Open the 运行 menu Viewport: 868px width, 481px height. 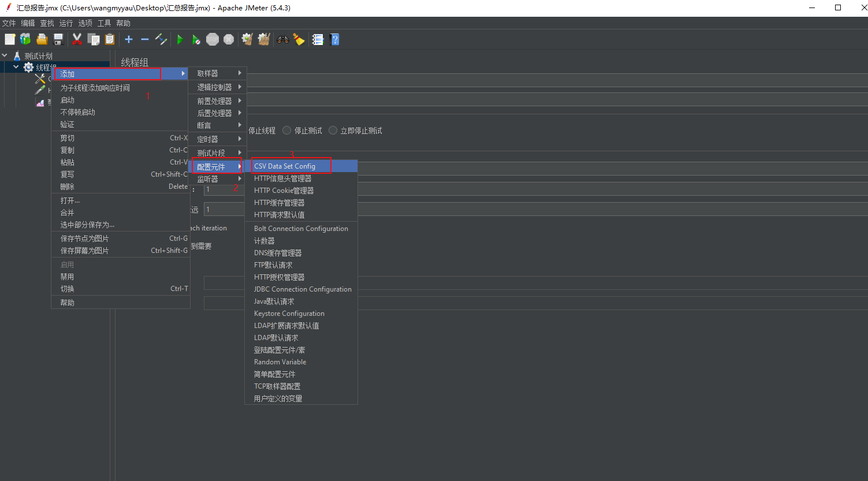pyautogui.click(x=66, y=23)
